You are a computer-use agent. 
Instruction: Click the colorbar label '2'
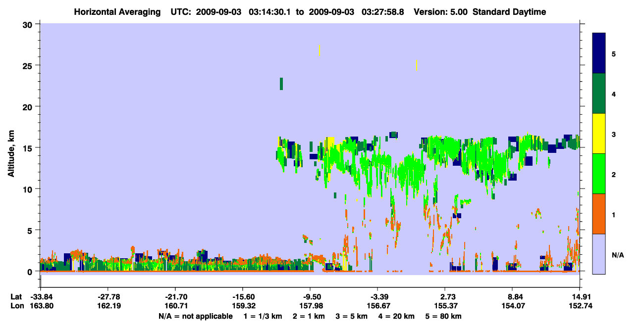pyautogui.click(x=613, y=174)
